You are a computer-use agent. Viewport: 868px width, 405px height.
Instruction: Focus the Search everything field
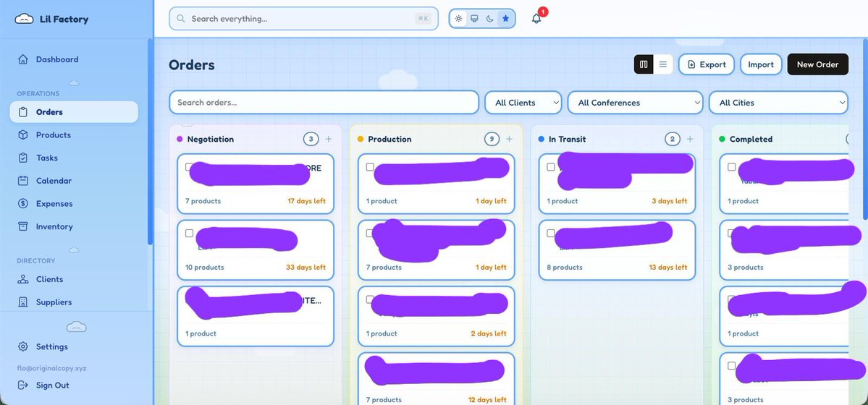303,18
